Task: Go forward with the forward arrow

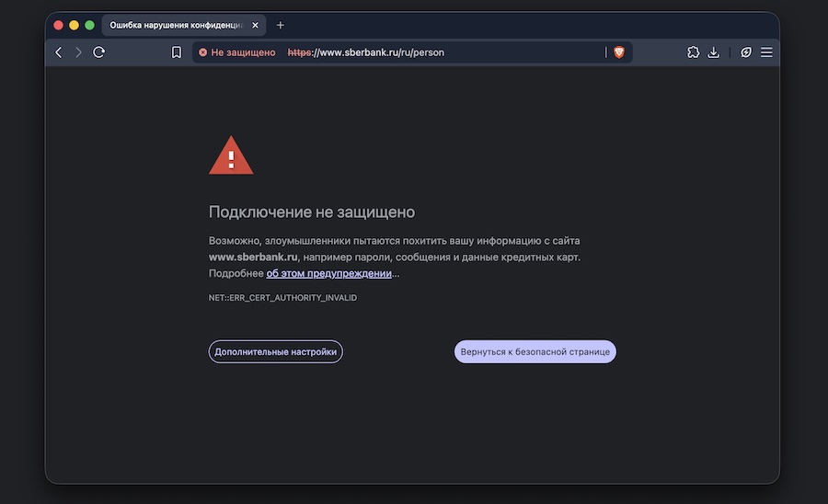Action: [x=78, y=52]
